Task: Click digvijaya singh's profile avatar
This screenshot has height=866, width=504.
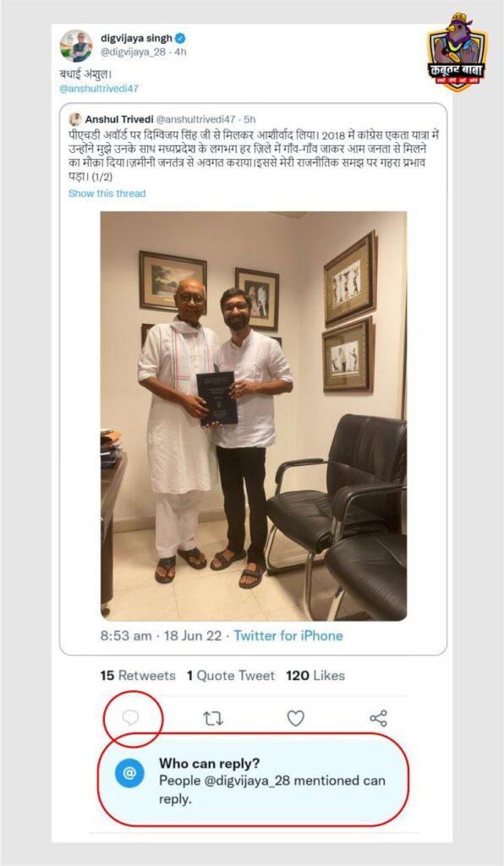Action: [76, 46]
